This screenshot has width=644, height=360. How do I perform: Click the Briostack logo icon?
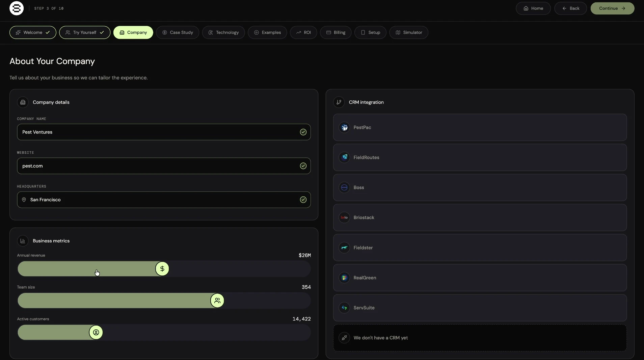(x=344, y=217)
